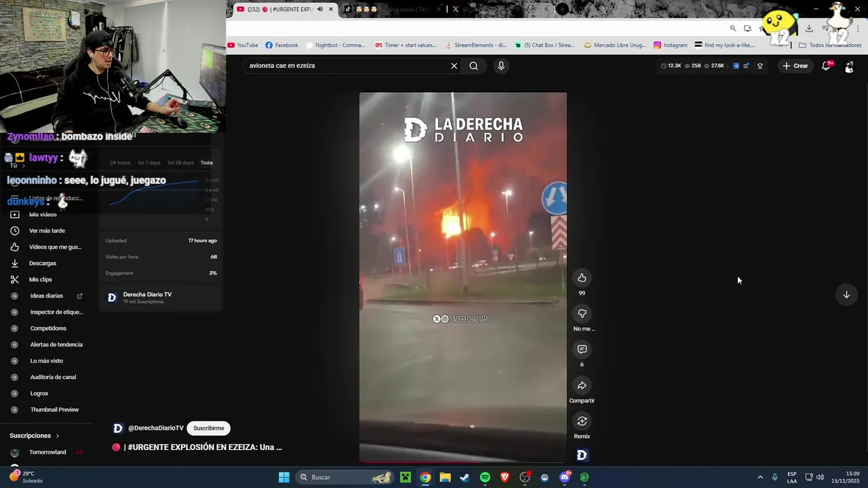Open Competidores in the sidebar
The height and width of the screenshot is (488, 868).
[47, 329]
